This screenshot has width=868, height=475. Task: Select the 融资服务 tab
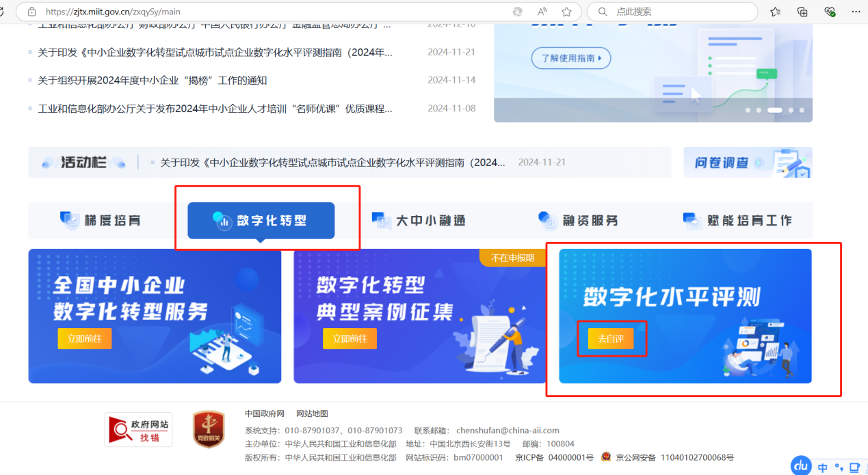pyautogui.click(x=578, y=221)
